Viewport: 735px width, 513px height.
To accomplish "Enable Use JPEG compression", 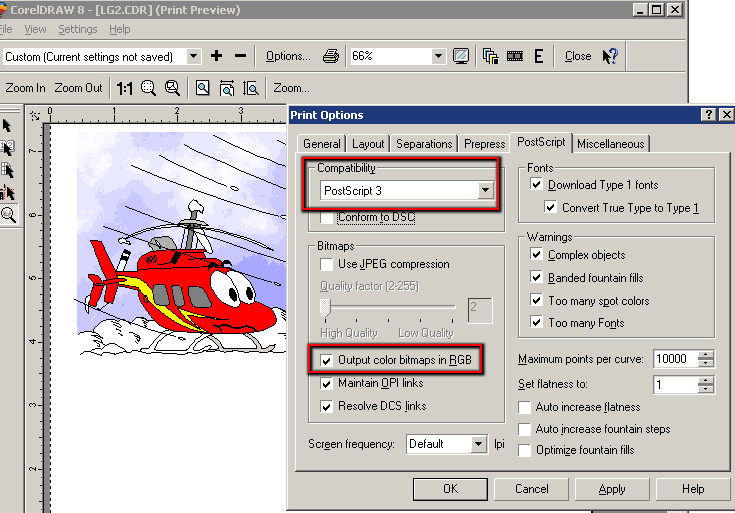I will click(326, 264).
